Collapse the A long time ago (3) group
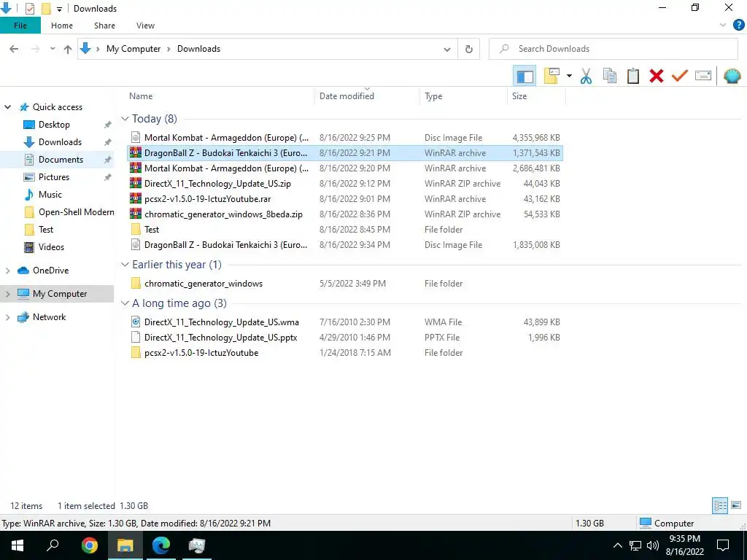Screen dimensions: 747x560 [125, 303]
